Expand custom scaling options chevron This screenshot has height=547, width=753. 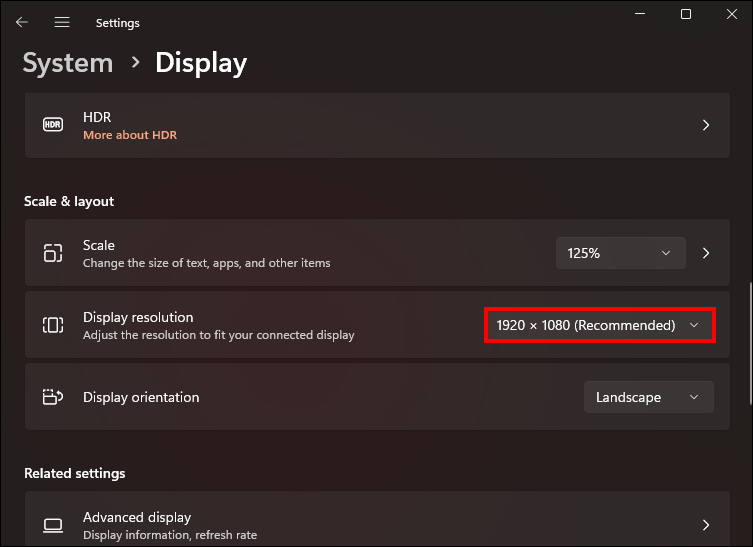(706, 253)
